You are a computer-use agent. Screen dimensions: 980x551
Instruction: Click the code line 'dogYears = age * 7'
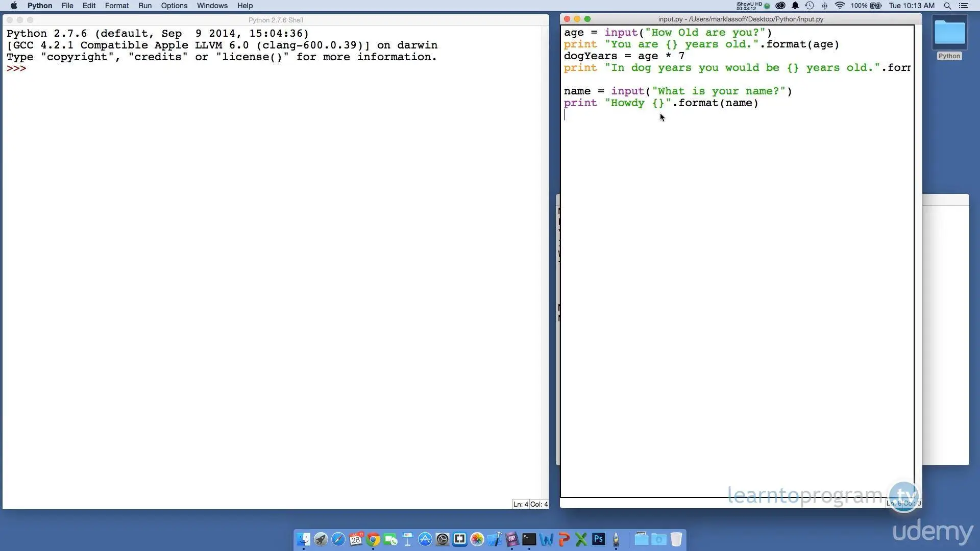624,56
